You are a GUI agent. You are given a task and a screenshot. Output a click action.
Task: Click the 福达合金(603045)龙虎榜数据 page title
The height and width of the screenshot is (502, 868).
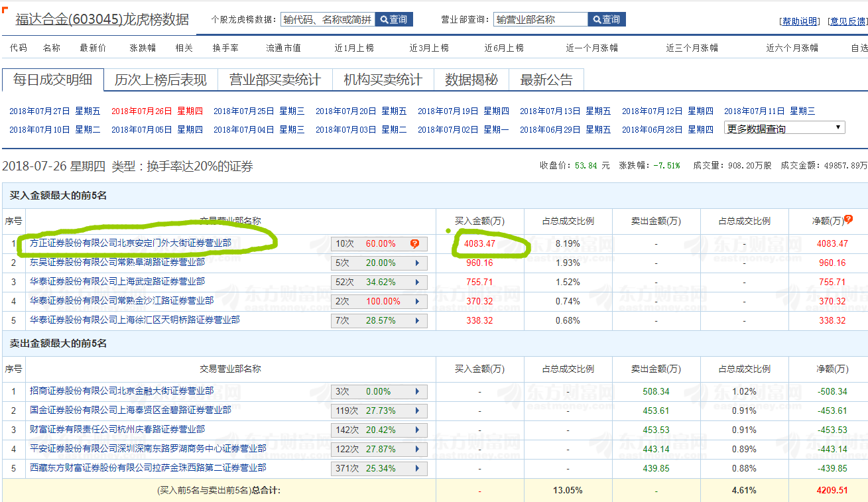pos(102,19)
